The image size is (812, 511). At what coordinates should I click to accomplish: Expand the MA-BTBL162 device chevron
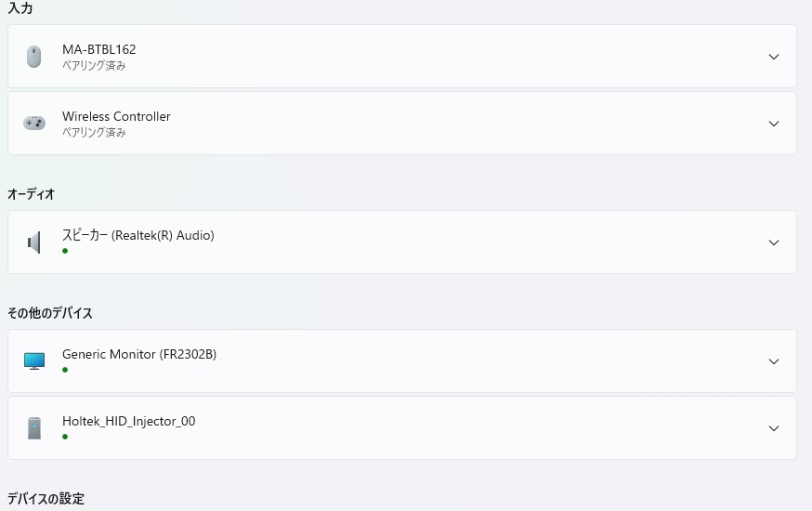774,57
